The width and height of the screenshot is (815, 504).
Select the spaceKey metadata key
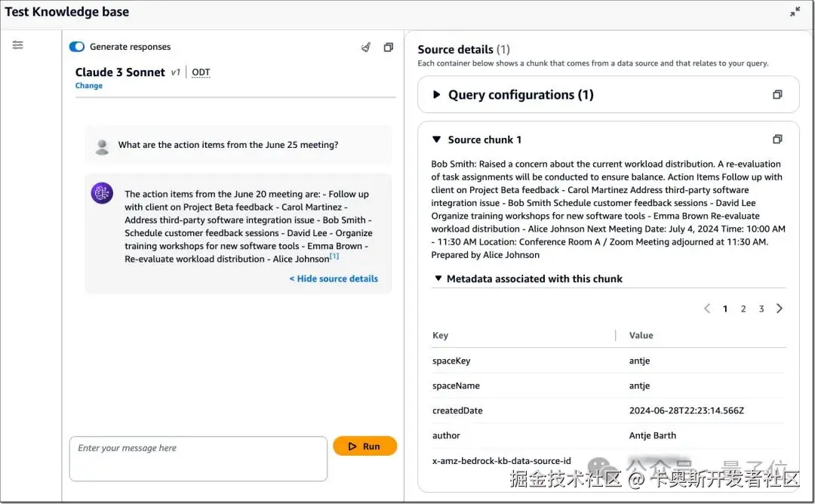click(451, 361)
